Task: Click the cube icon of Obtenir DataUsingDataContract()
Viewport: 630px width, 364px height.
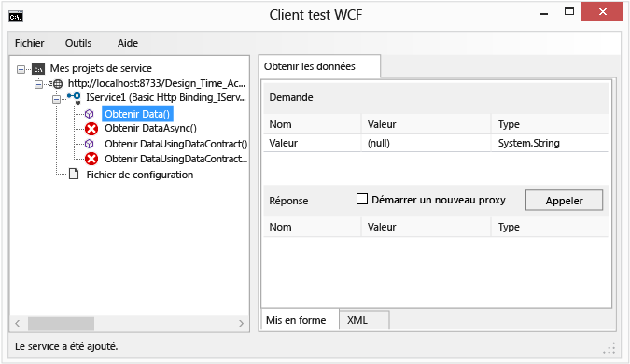Action: [x=90, y=144]
